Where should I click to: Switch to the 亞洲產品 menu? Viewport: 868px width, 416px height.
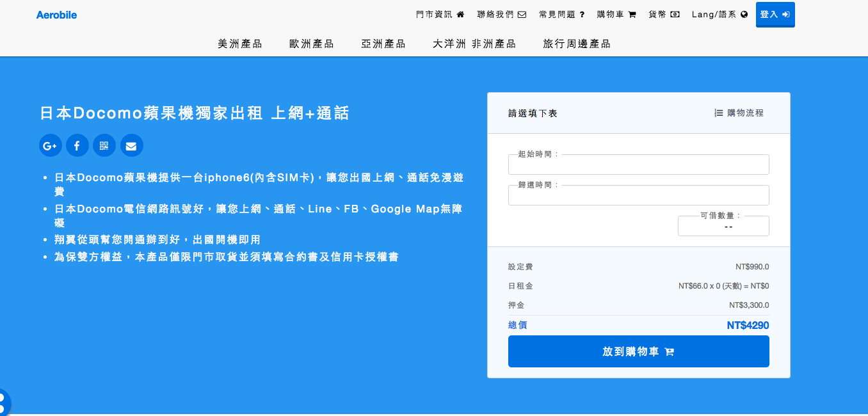click(383, 44)
